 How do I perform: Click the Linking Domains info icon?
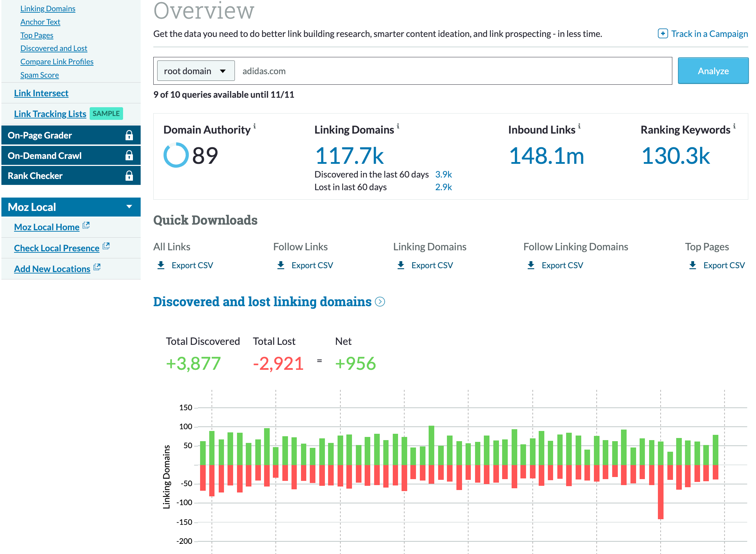coord(398,126)
